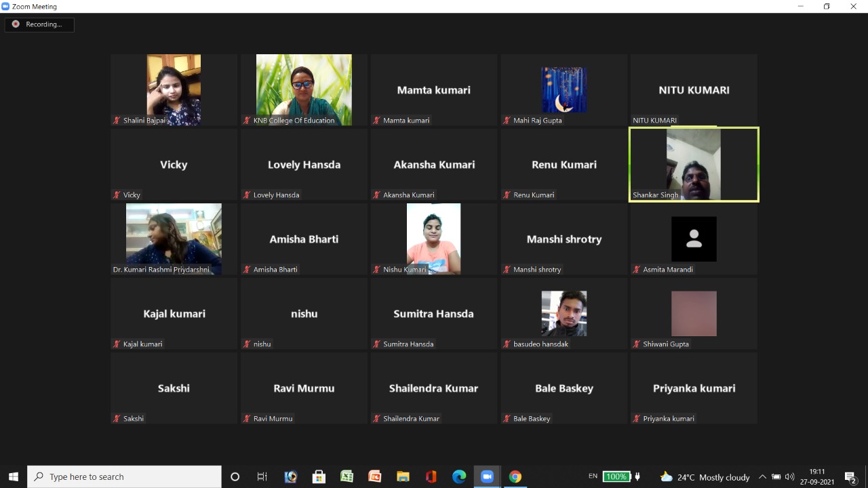
Task: Open Cortana circle icon on taskbar
Action: (235, 476)
